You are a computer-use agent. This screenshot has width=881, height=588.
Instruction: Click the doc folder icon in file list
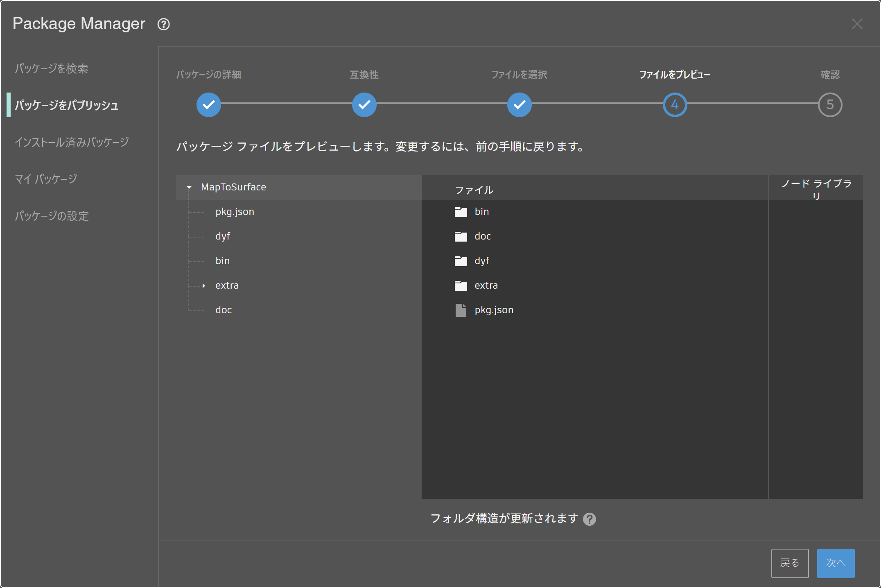coord(461,236)
